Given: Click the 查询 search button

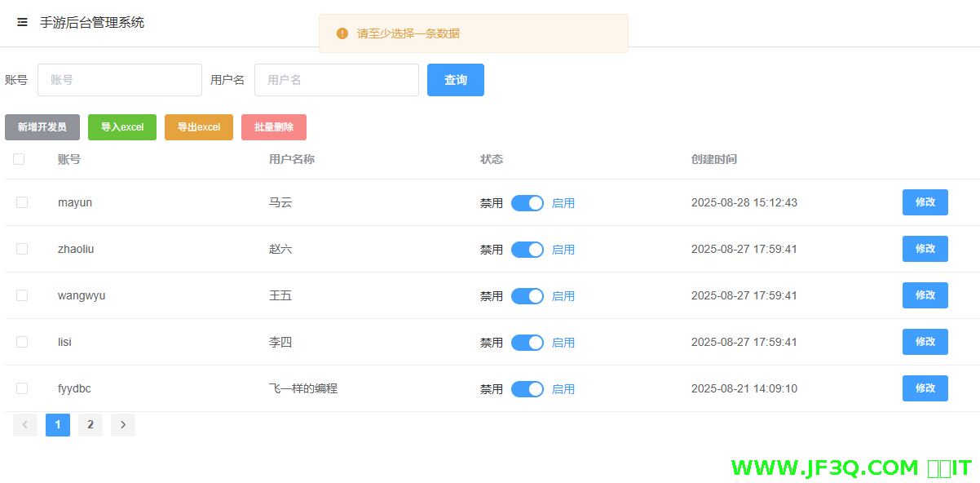Looking at the screenshot, I should pyautogui.click(x=455, y=79).
